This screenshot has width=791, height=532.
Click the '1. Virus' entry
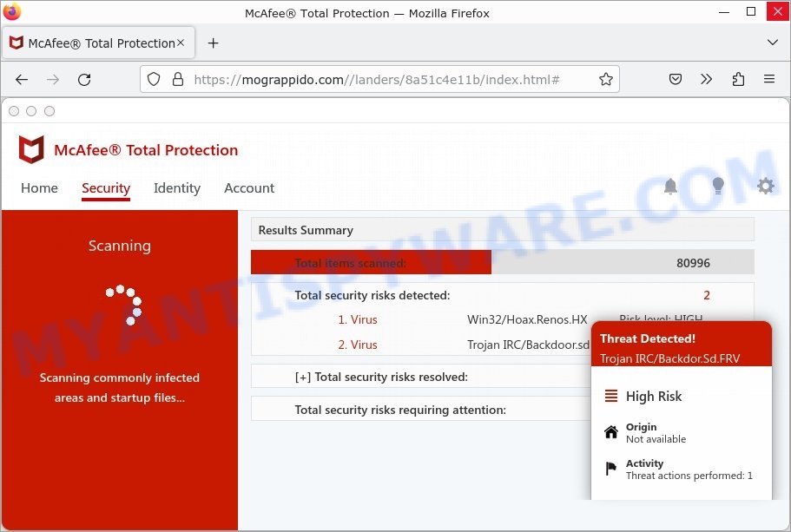(x=358, y=319)
